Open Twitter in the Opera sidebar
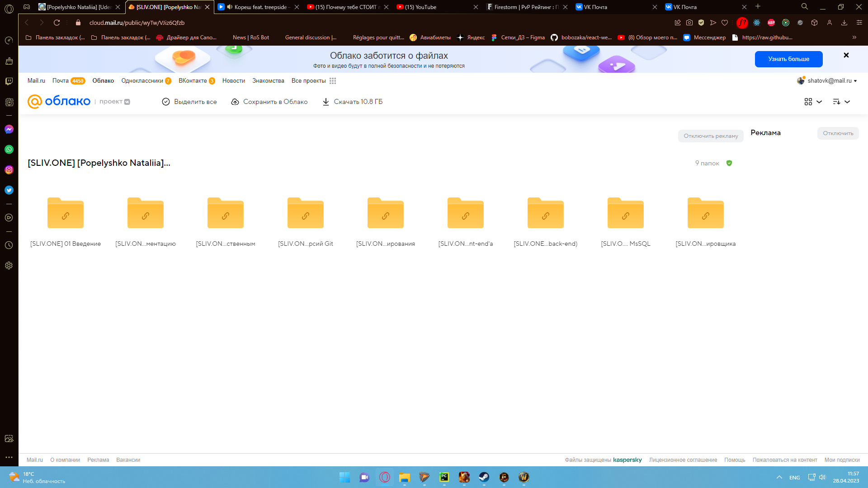 click(9, 190)
